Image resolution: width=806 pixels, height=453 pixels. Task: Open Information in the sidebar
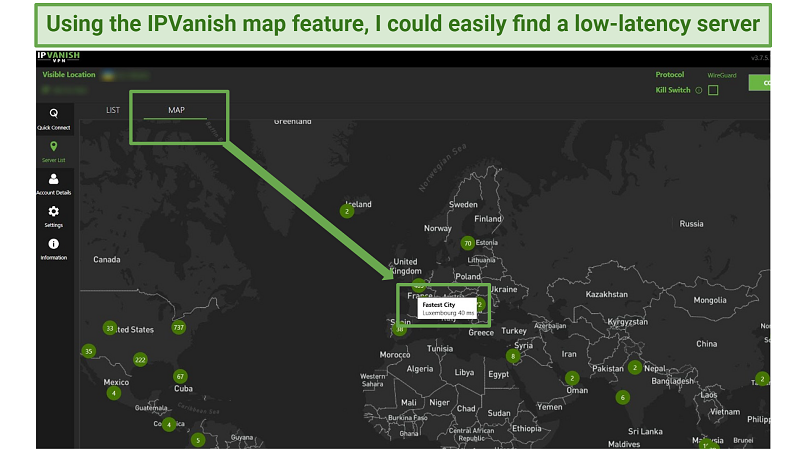tap(54, 249)
